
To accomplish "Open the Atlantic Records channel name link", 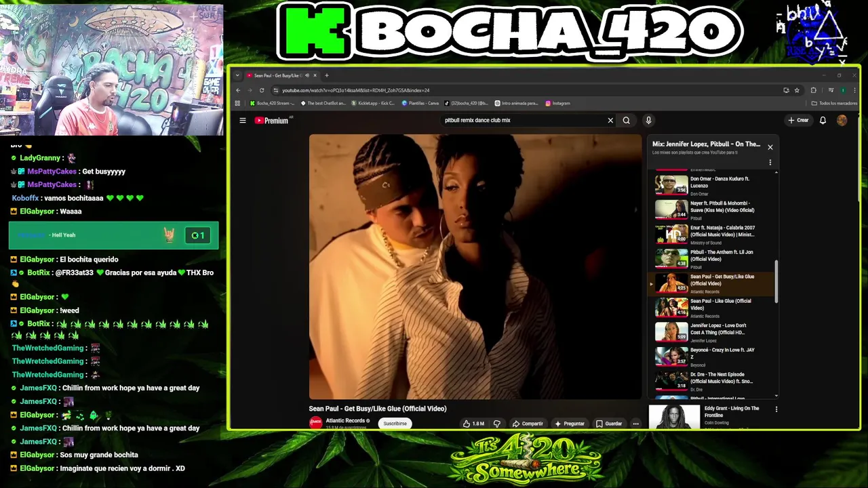I will 346,421.
